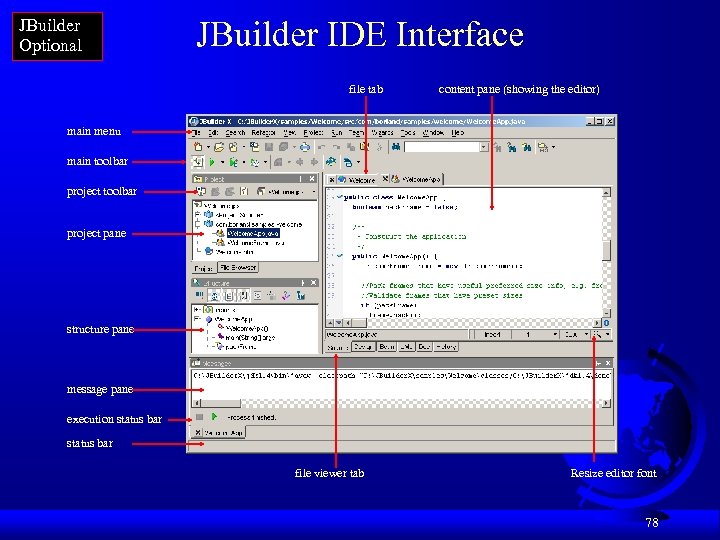This screenshot has height=540, width=720.
Task: Click the message pane horizontal scrollbar thumb
Action: pos(220,403)
